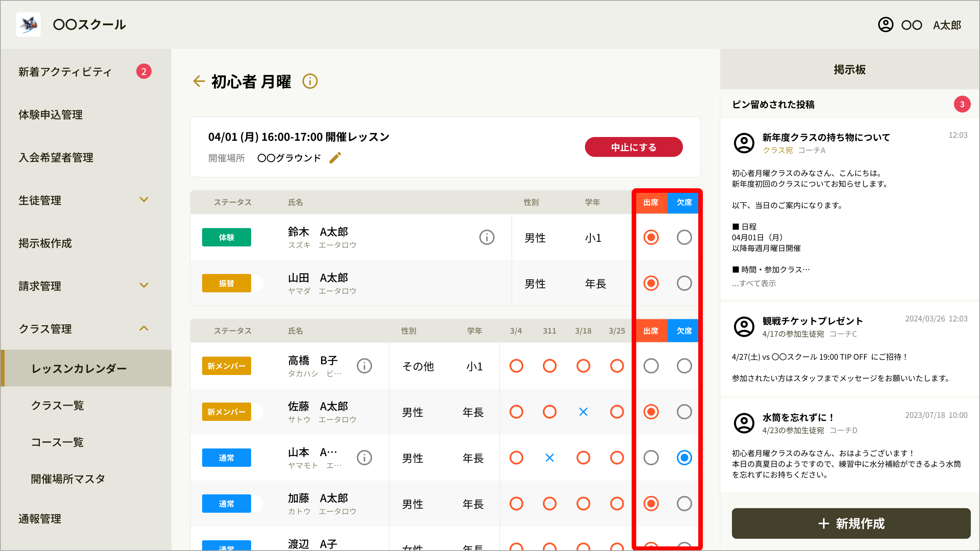
Task: Open クラス一覧 submenu item
Action: [57, 405]
